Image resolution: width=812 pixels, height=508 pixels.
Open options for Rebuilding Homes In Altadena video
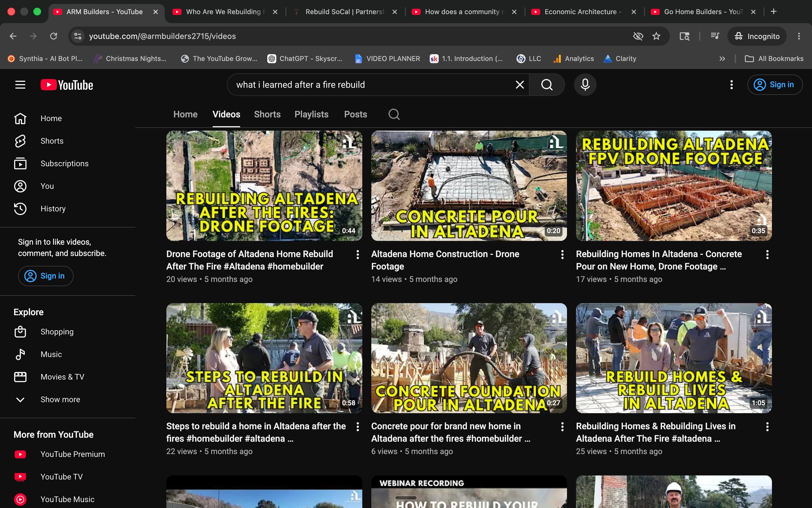point(767,254)
